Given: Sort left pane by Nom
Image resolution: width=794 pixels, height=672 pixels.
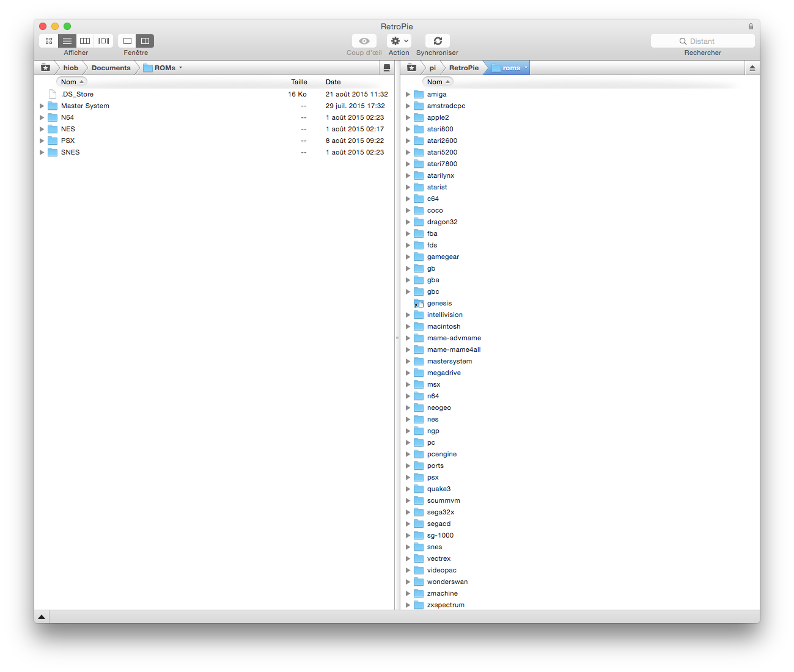Looking at the screenshot, I should (72, 82).
